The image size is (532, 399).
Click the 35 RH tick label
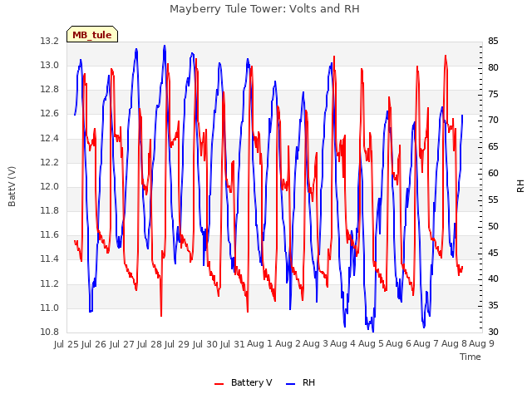coord(493,305)
